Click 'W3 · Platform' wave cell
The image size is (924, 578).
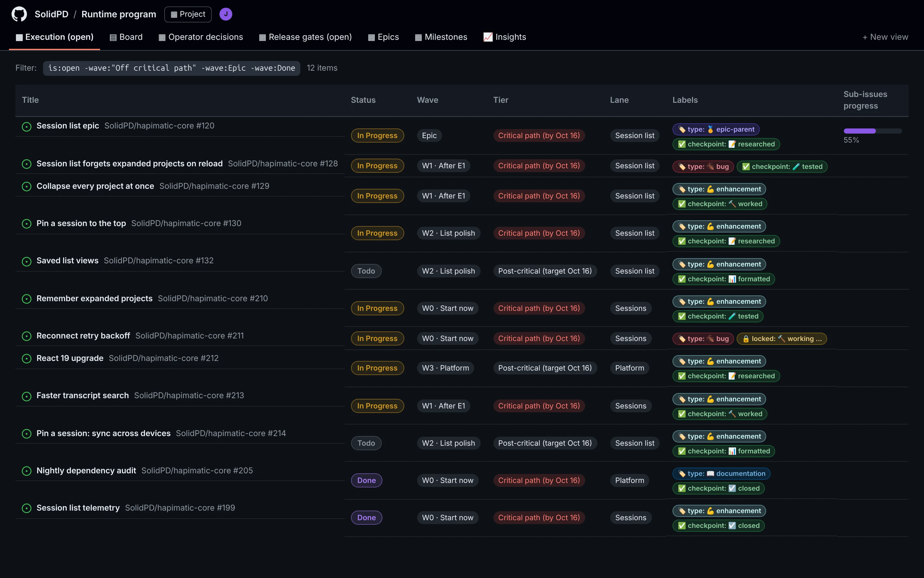(x=445, y=368)
